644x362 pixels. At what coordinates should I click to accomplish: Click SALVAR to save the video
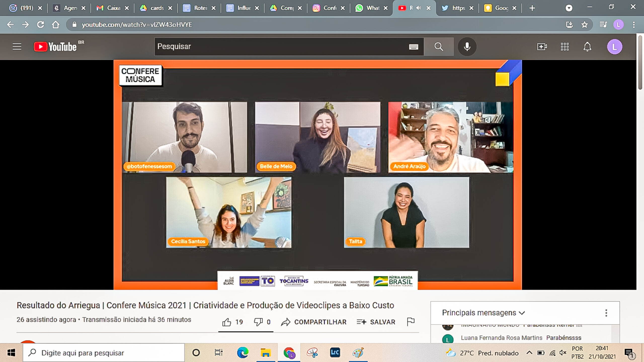(x=376, y=322)
